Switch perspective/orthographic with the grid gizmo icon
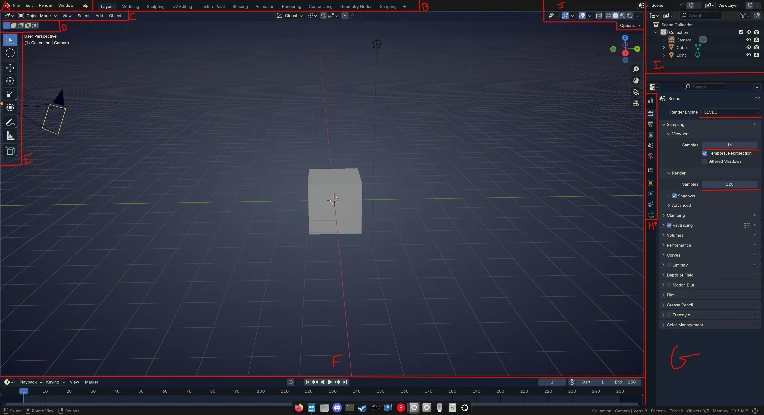The width and height of the screenshot is (764, 415). (x=636, y=103)
